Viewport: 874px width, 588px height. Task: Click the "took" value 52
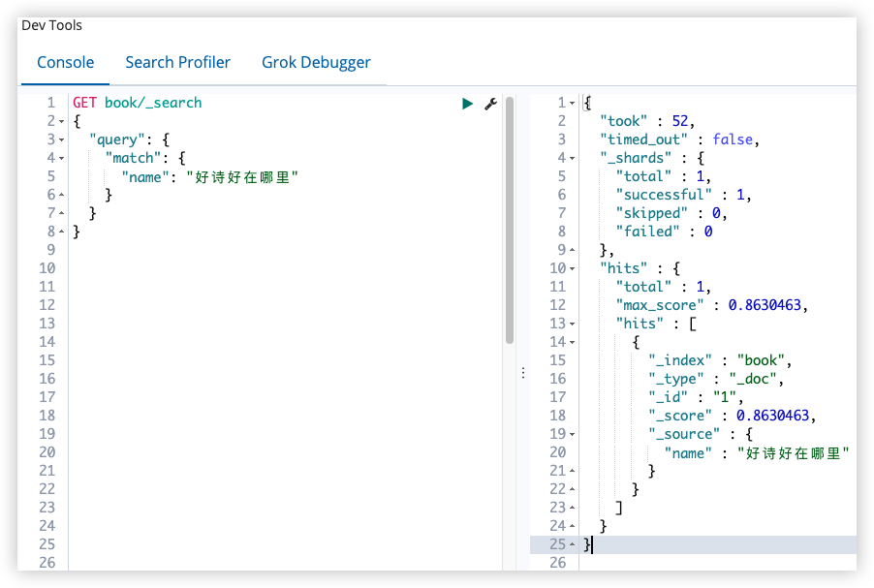point(680,121)
